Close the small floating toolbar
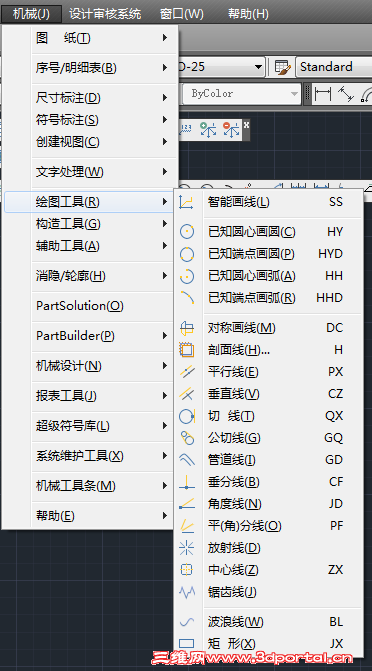The height and width of the screenshot is (671, 372). coord(246,125)
